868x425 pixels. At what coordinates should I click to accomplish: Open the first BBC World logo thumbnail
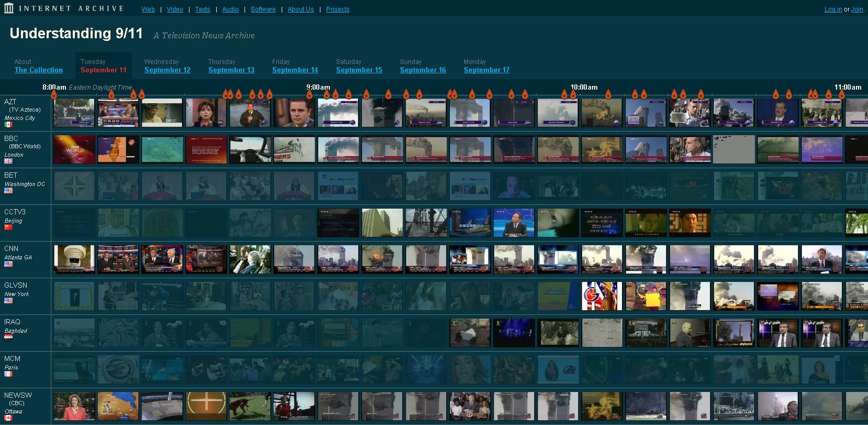(74, 149)
